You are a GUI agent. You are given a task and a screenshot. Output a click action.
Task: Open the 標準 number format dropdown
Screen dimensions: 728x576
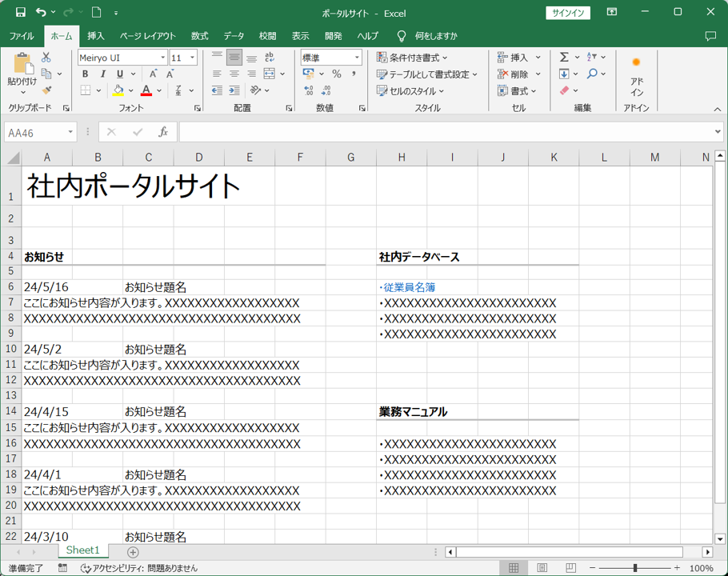(x=357, y=58)
